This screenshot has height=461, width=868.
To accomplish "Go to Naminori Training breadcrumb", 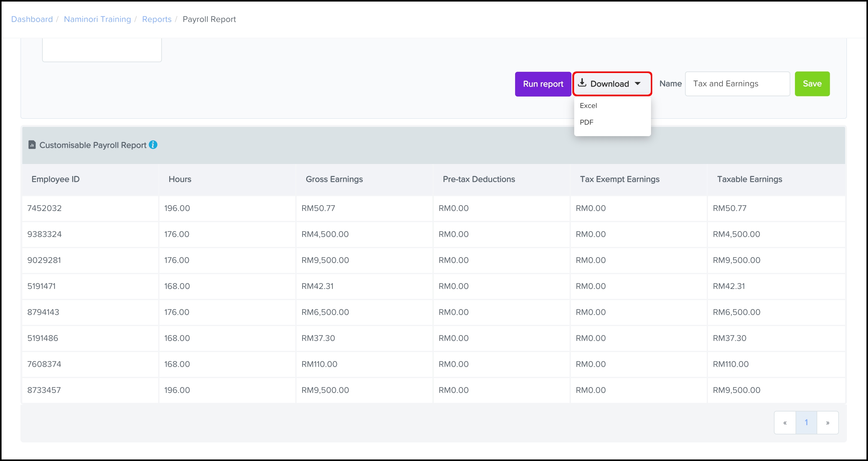I will (x=98, y=19).
